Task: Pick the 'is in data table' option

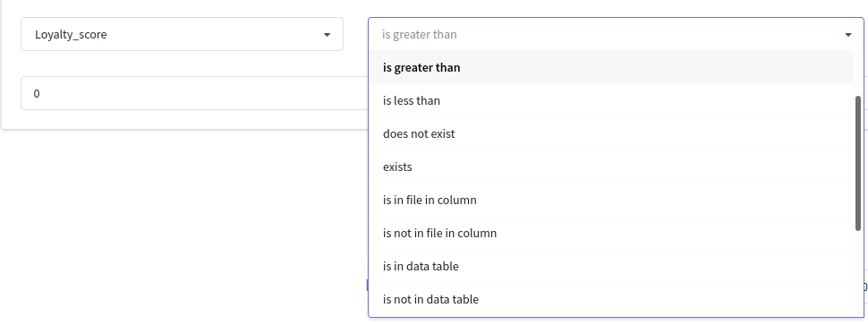Action: pos(611,266)
